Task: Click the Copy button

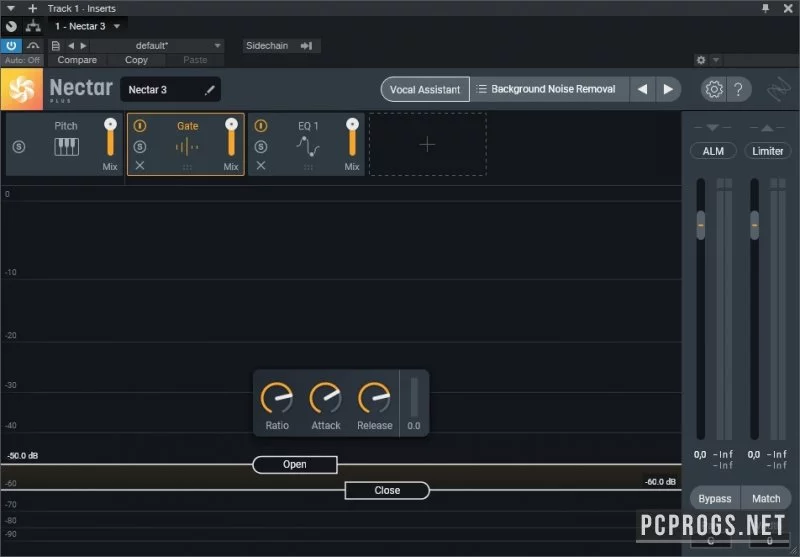Action: tap(136, 60)
